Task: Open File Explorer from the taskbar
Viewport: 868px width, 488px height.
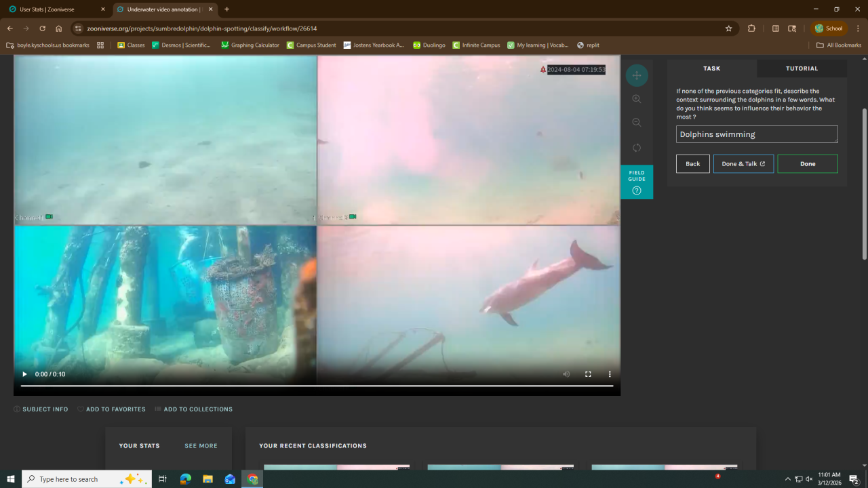Action: coord(208,479)
